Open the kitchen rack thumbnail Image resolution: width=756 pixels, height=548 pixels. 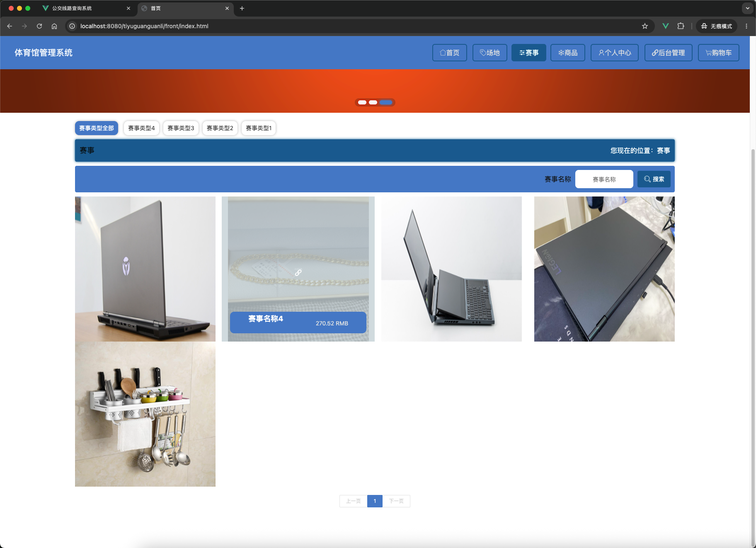click(x=145, y=414)
